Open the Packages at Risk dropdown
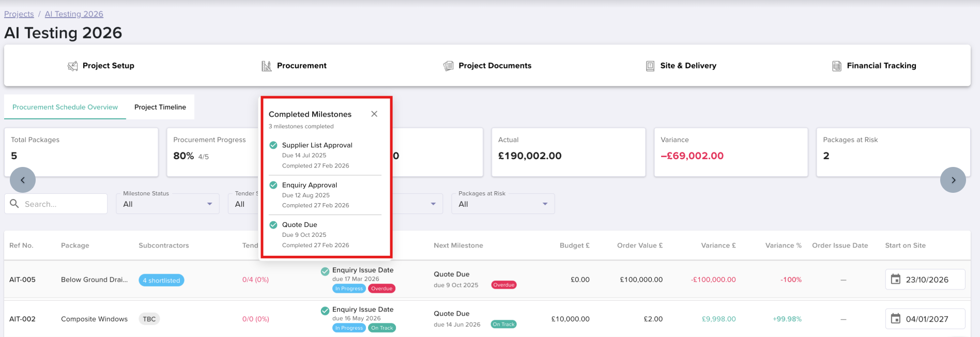This screenshot has height=337, width=980. point(502,204)
